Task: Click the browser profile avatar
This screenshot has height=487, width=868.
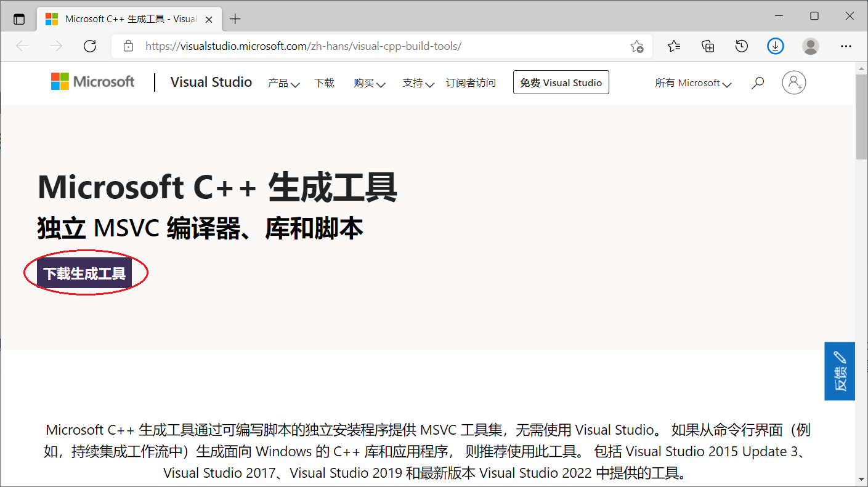Action: 810,46
